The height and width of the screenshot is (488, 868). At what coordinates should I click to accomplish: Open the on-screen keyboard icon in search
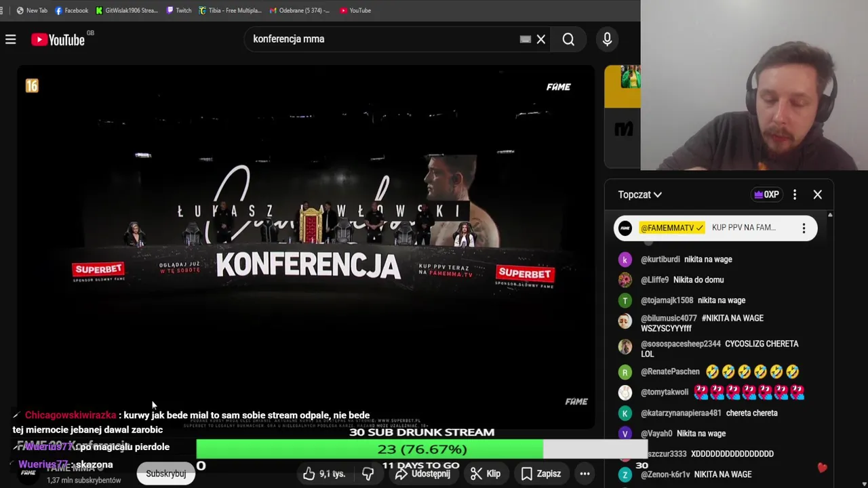(525, 39)
